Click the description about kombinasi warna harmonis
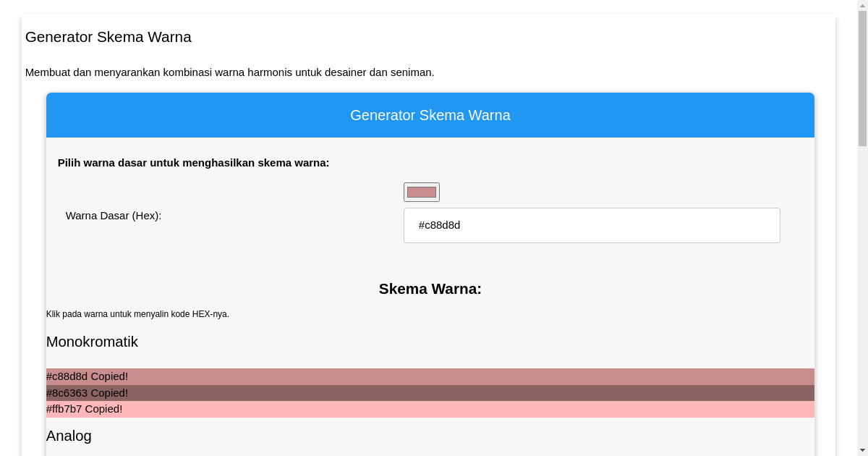Screen dimensions: 868x456 pos(230,72)
